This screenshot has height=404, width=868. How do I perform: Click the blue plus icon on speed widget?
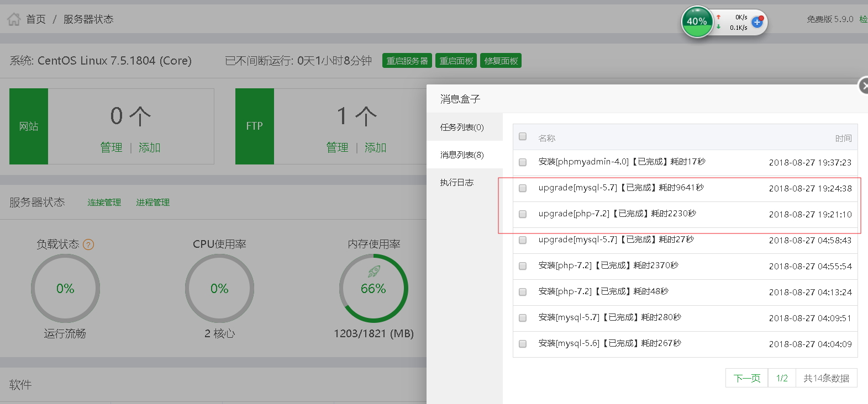coord(757,22)
